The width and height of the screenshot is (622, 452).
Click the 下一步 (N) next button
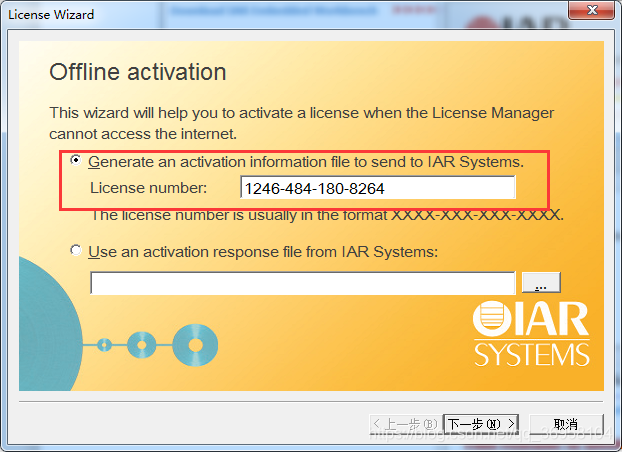tap(481, 424)
